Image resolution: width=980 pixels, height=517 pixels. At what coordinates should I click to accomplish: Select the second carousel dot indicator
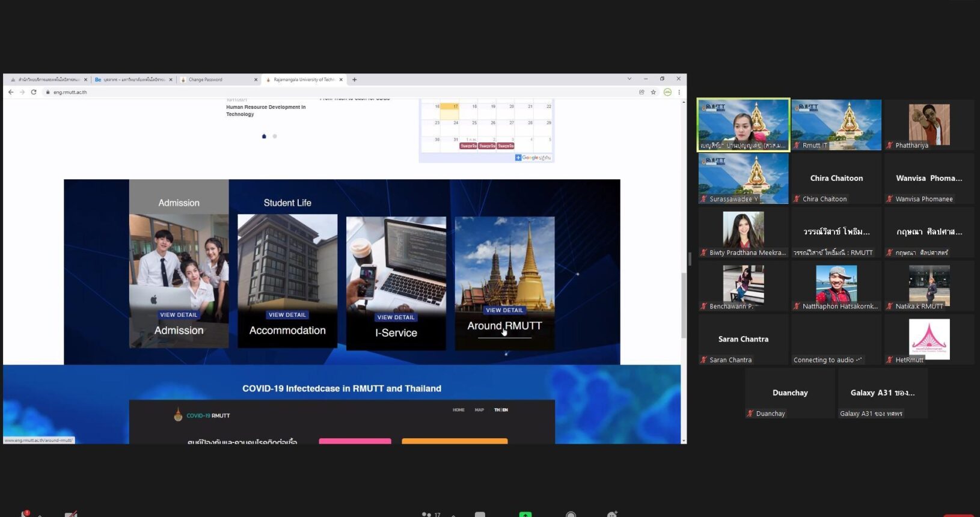click(275, 136)
